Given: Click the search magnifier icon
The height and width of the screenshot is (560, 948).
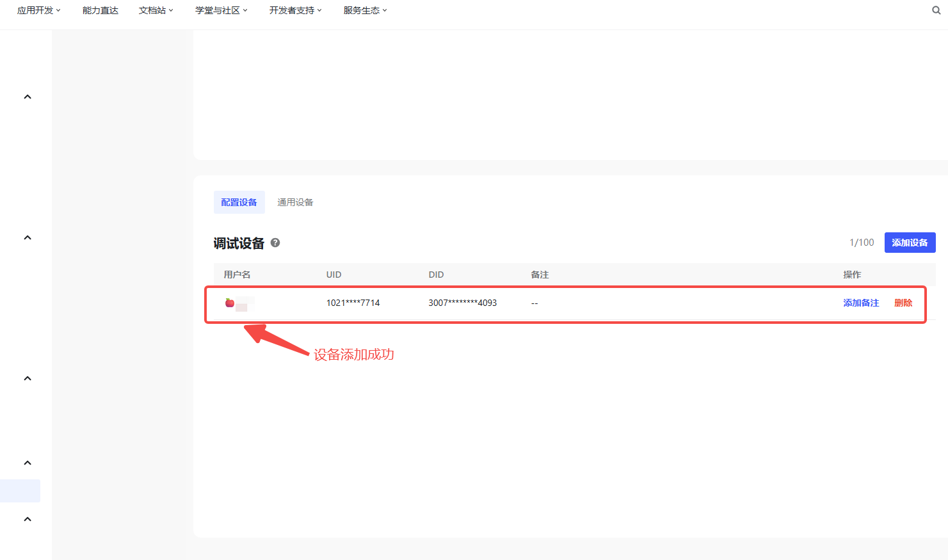Looking at the screenshot, I should tap(936, 10).
